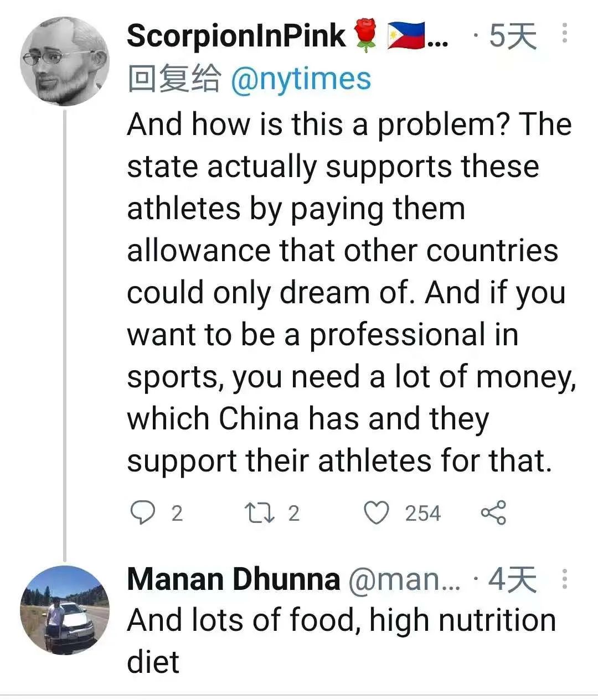The height and width of the screenshot is (700, 598).
Task: Click the reply count beside the speech bubble
Action: tap(177, 514)
